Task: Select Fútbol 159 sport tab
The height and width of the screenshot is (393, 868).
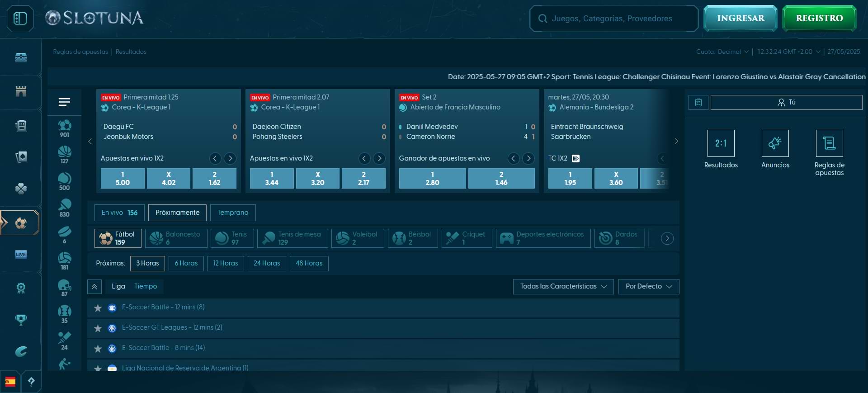Action: (118, 238)
